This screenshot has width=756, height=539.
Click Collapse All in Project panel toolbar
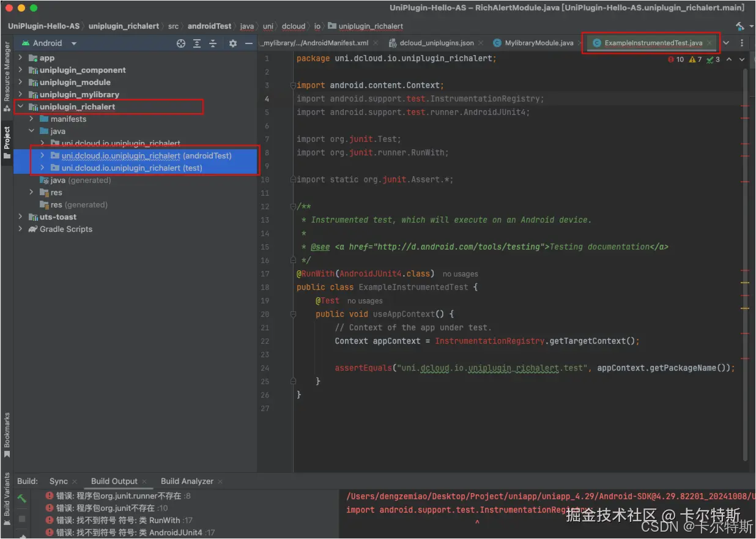[x=213, y=43]
